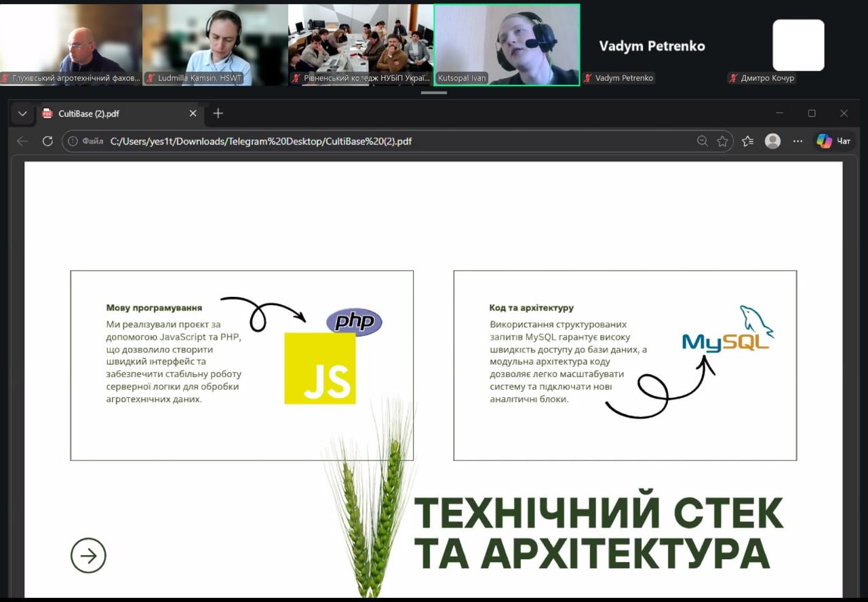Click the circled arrow on the slide
This screenshot has height=602, width=868.
(88, 555)
